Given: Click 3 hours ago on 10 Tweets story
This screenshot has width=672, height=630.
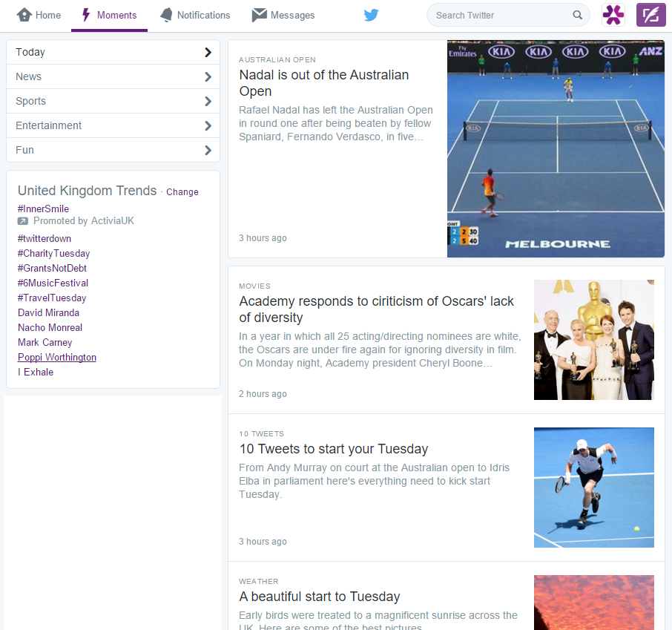Looking at the screenshot, I should point(263,542).
